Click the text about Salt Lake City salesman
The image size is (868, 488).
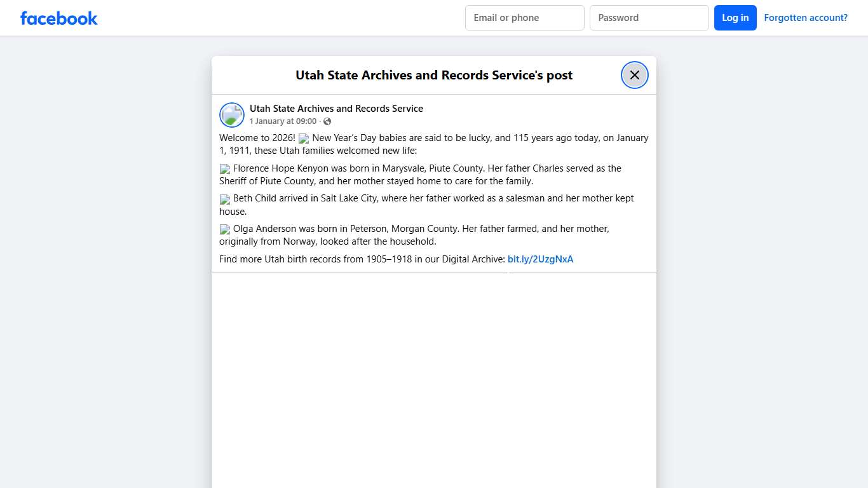point(432,198)
